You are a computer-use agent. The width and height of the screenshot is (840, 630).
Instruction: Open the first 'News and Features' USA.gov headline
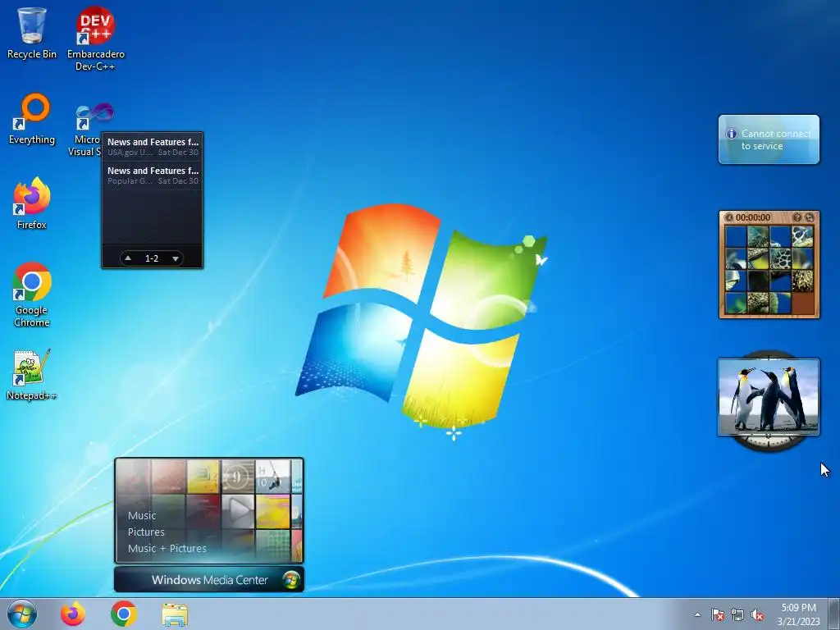(153, 147)
